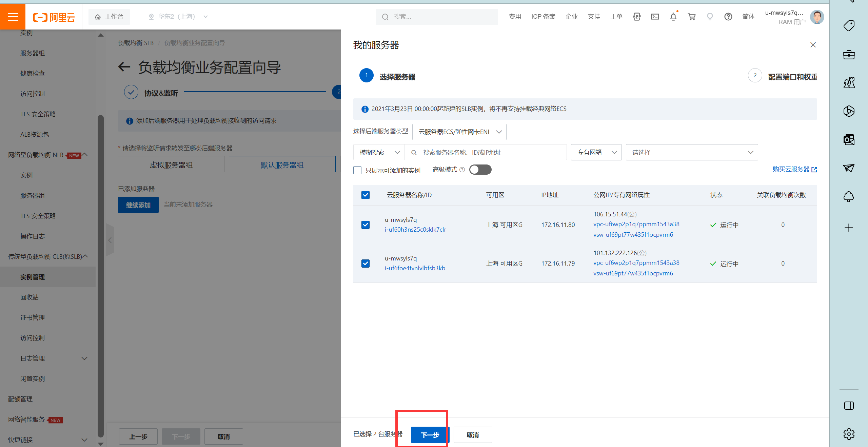The width and height of the screenshot is (868, 447).
Task: Toggle browser sidebar panel layout icon
Action: pyautogui.click(x=849, y=406)
